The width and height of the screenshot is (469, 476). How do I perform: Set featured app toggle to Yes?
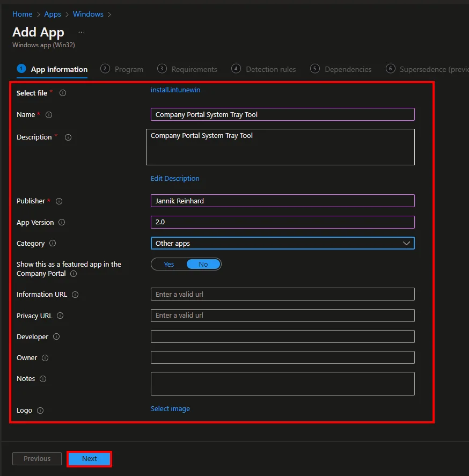pyautogui.click(x=169, y=264)
